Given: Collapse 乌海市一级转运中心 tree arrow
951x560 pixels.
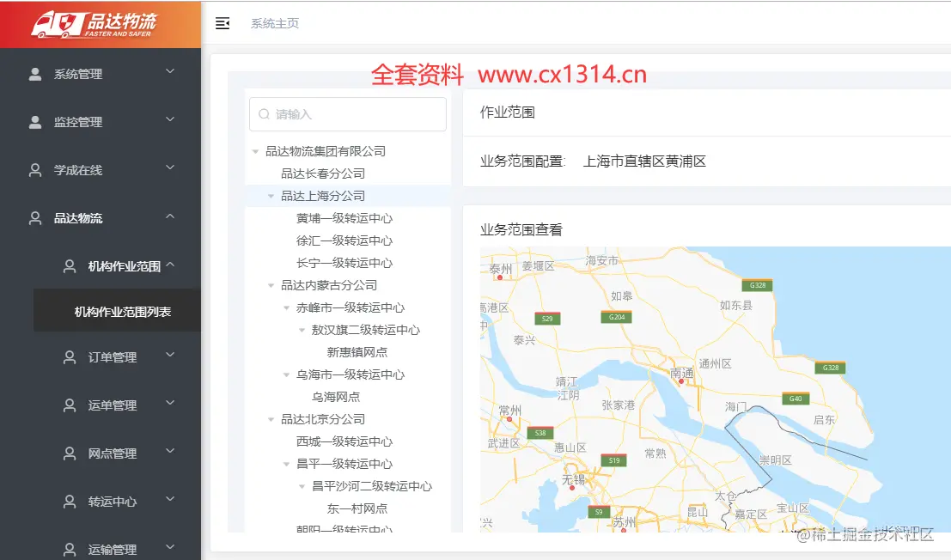Looking at the screenshot, I should pos(286,375).
